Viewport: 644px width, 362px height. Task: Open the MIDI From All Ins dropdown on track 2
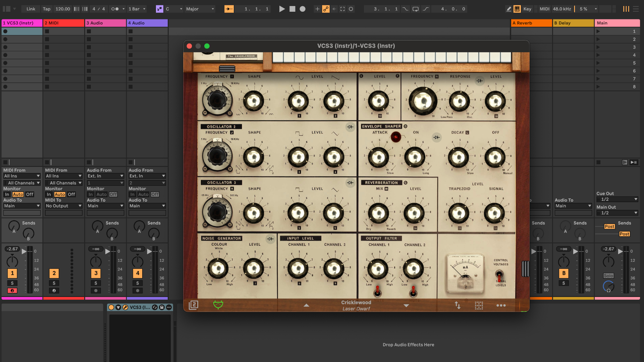(x=63, y=176)
